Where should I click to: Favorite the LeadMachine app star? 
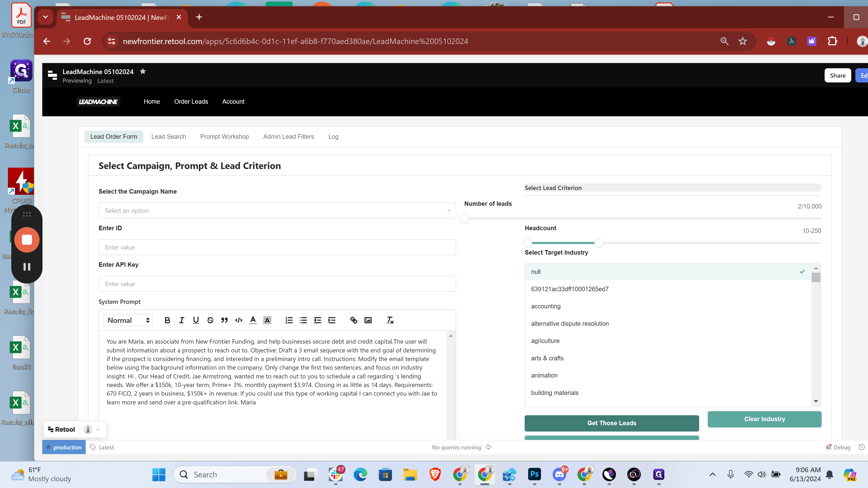[143, 71]
